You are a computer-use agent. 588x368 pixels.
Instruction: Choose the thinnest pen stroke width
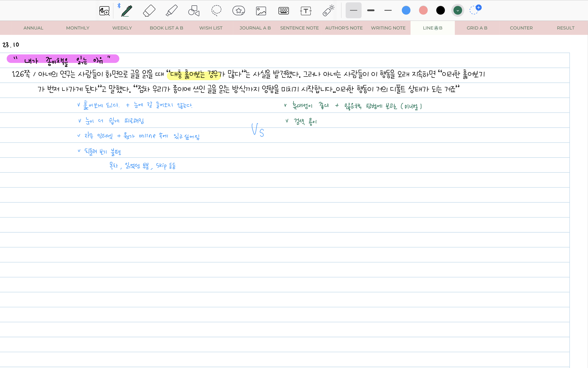353,11
